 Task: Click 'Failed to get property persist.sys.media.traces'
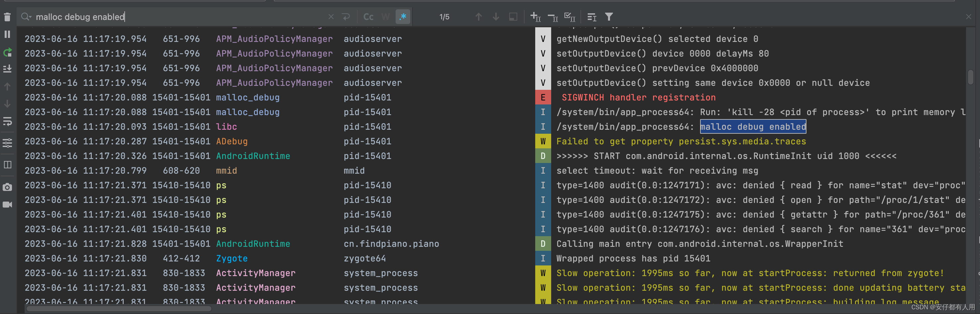coord(681,141)
